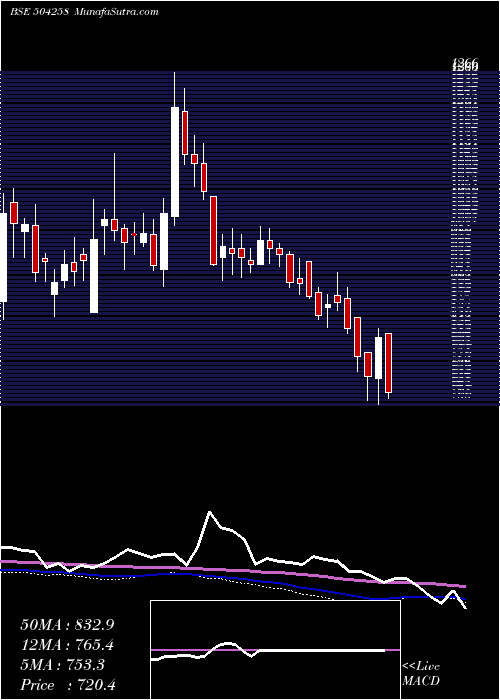Click the peak of the white indicator line
The height and width of the screenshot is (700, 500).
[209, 512]
